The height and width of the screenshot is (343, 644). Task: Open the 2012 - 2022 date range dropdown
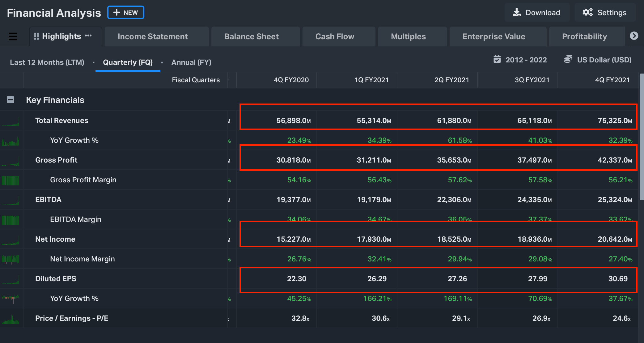tap(526, 60)
